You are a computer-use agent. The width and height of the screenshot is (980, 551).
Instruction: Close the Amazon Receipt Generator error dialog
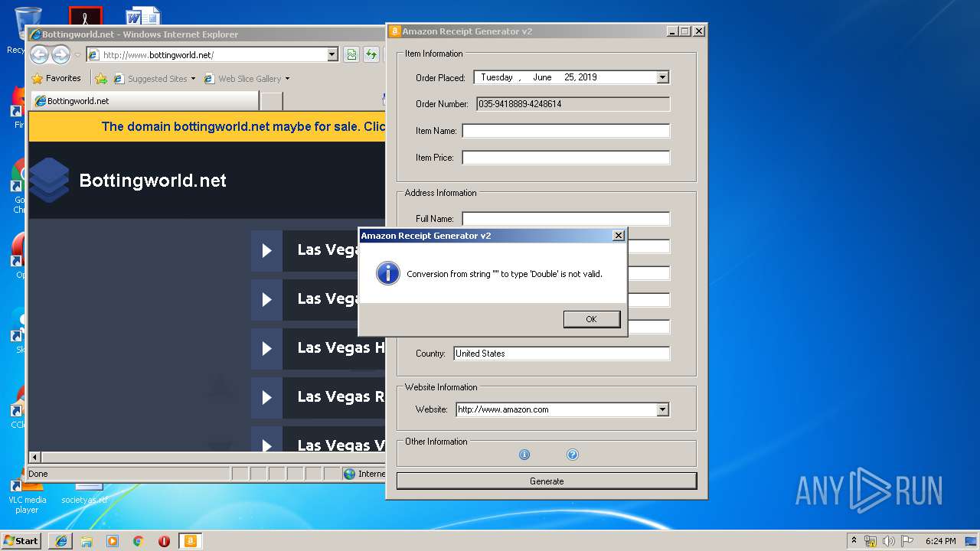(619, 236)
